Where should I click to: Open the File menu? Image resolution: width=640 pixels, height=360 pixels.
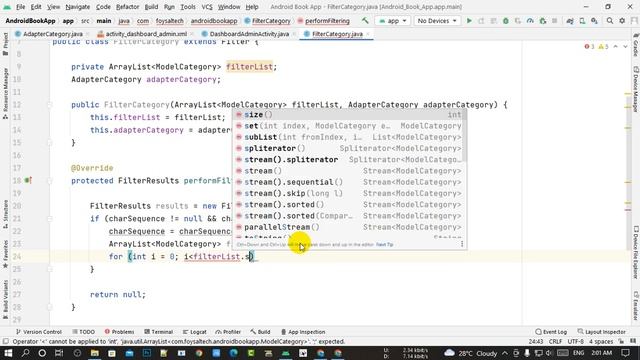click(20, 7)
